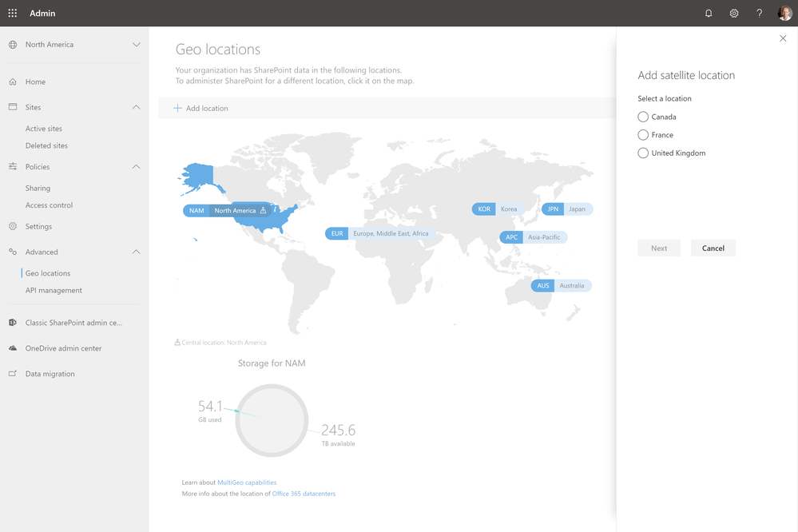Expand the North America location dropdown
The height and width of the screenshot is (532, 798).
(137, 45)
